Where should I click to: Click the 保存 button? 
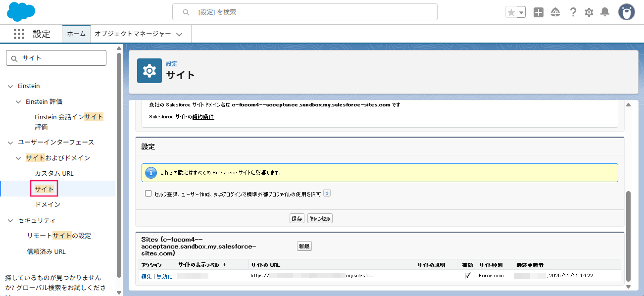pos(297,218)
